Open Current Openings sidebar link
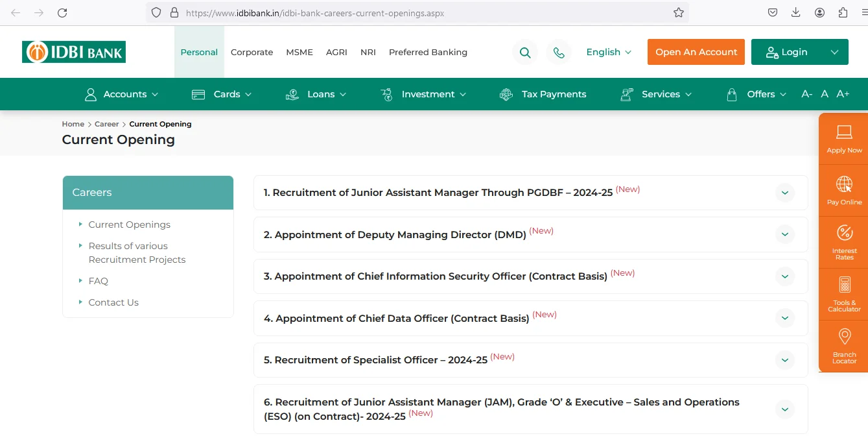The width and height of the screenshot is (868, 436). [x=130, y=224]
